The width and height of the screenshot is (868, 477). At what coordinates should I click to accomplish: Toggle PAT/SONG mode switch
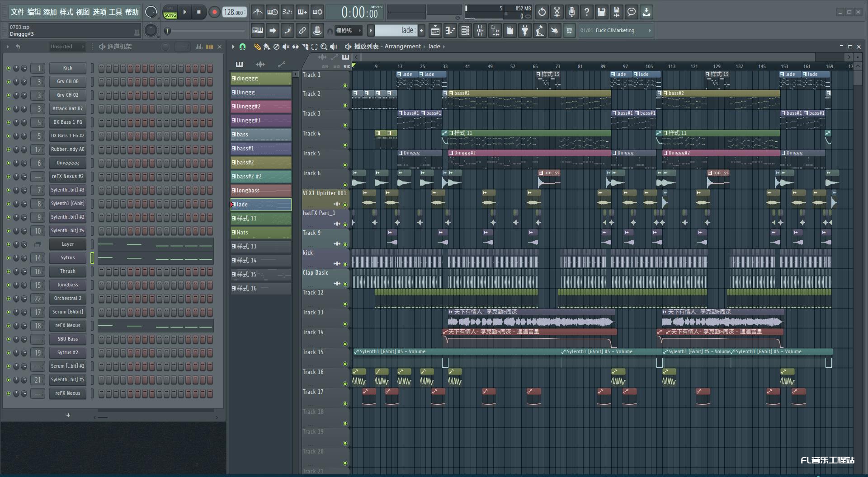(x=170, y=12)
